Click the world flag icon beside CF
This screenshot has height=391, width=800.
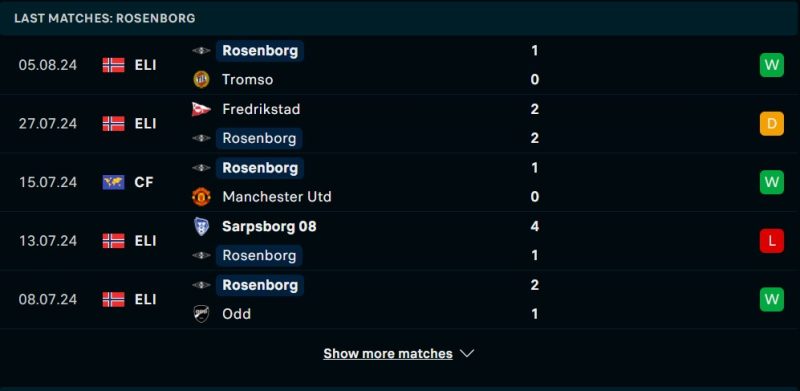tap(113, 182)
